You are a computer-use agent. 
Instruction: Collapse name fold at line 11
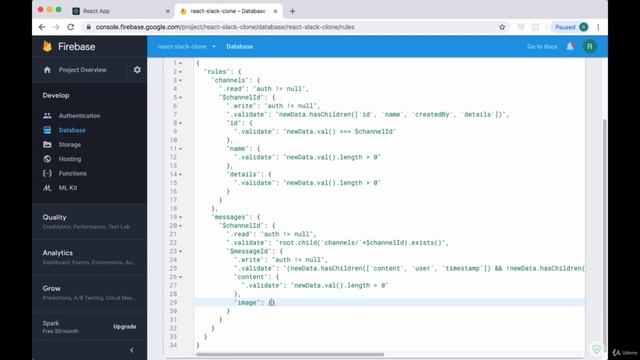[x=180, y=149]
